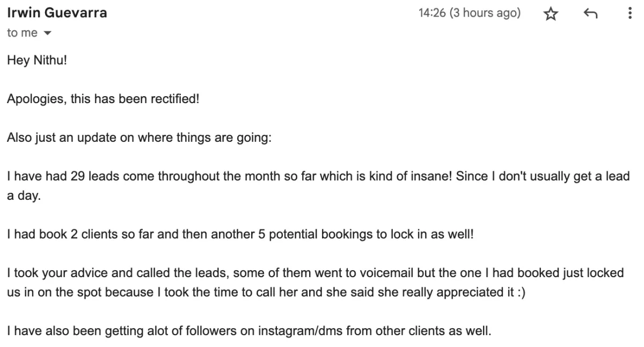Viewport: 644px width, 347px height.
Task: Click the short "a day." line
Action: click(24, 197)
